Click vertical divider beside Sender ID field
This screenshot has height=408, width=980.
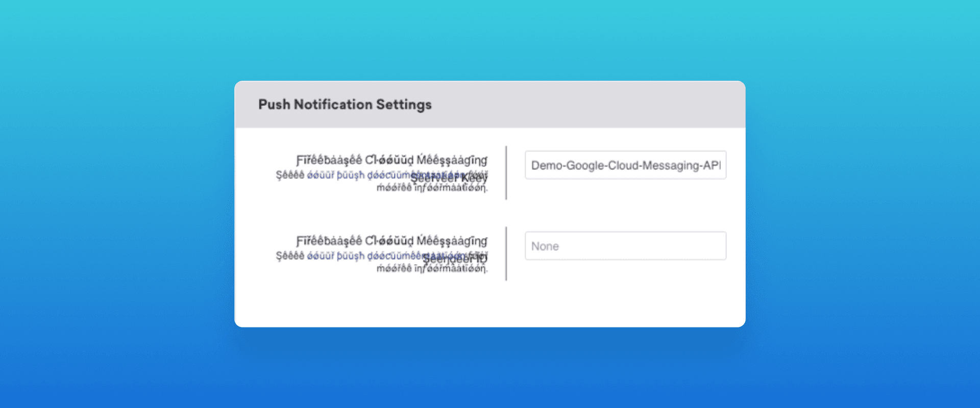(506, 253)
